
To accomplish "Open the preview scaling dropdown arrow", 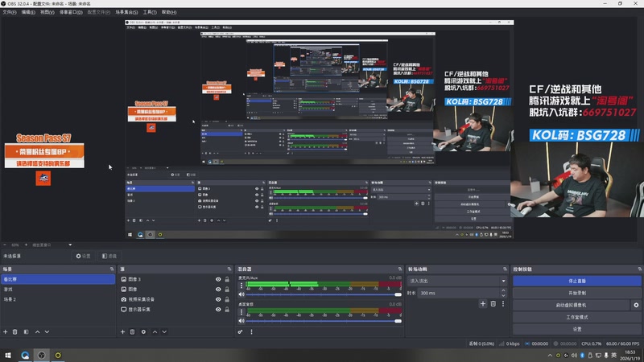I will pos(70,245).
